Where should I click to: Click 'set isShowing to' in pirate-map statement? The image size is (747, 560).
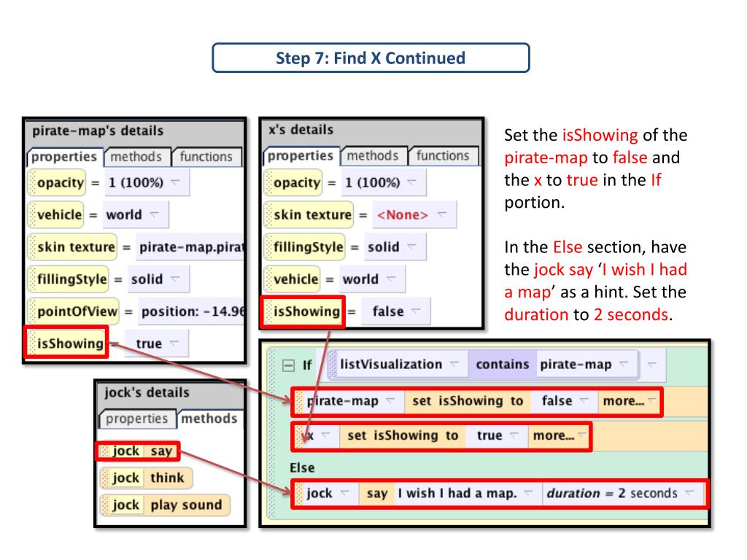click(x=468, y=401)
